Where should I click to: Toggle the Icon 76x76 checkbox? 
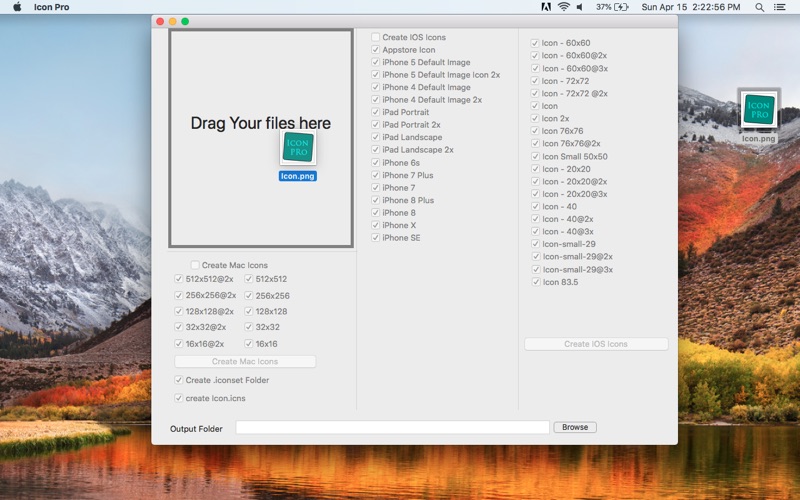point(535,131)
